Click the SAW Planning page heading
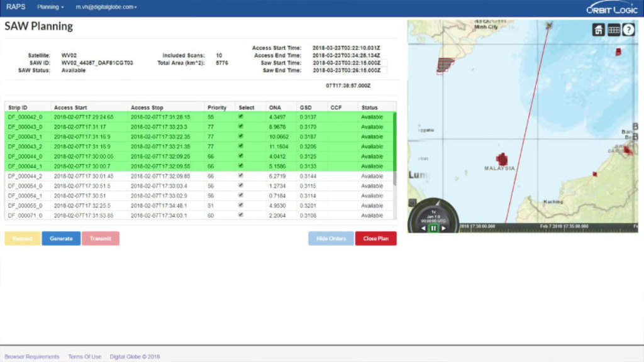This screenshot has width=644, height=362. point(38,26)
